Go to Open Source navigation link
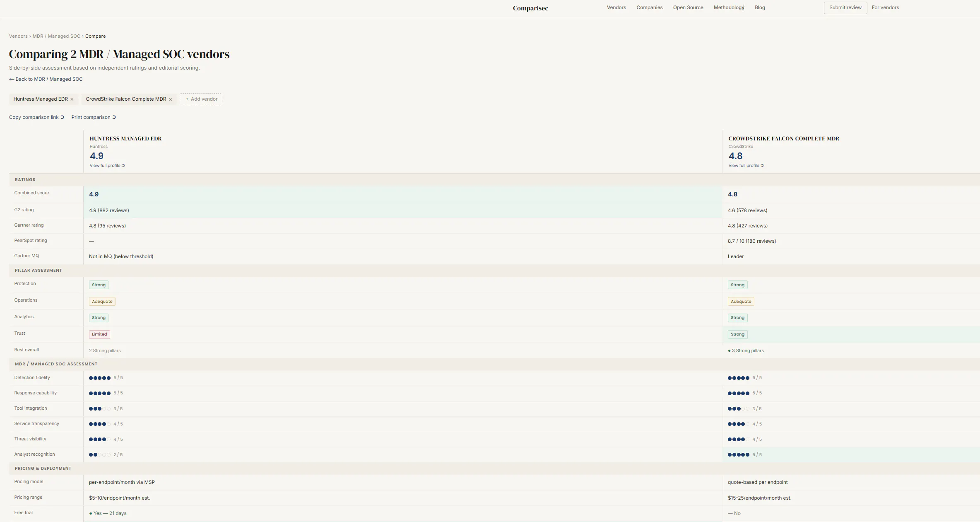Image resolution: width=980 pixels, height=522 pixels. 688,7
